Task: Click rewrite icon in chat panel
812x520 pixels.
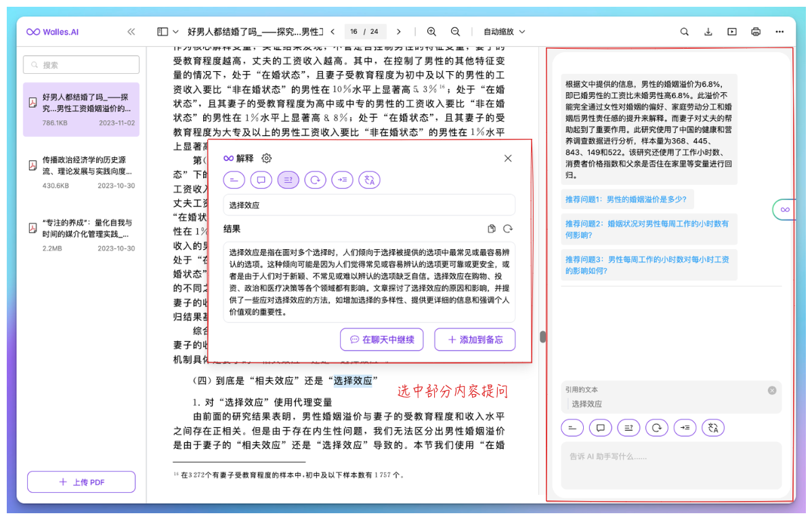Action: point(657,428)
